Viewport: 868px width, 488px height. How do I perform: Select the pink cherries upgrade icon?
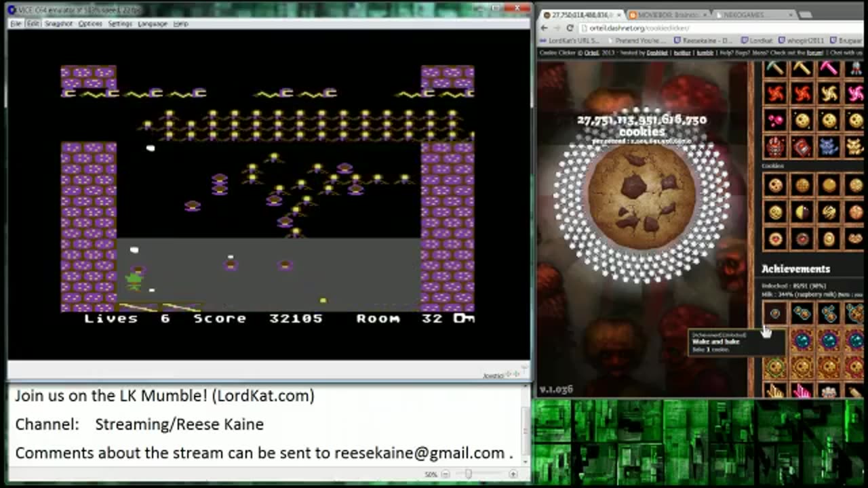(x=776, y=121)
